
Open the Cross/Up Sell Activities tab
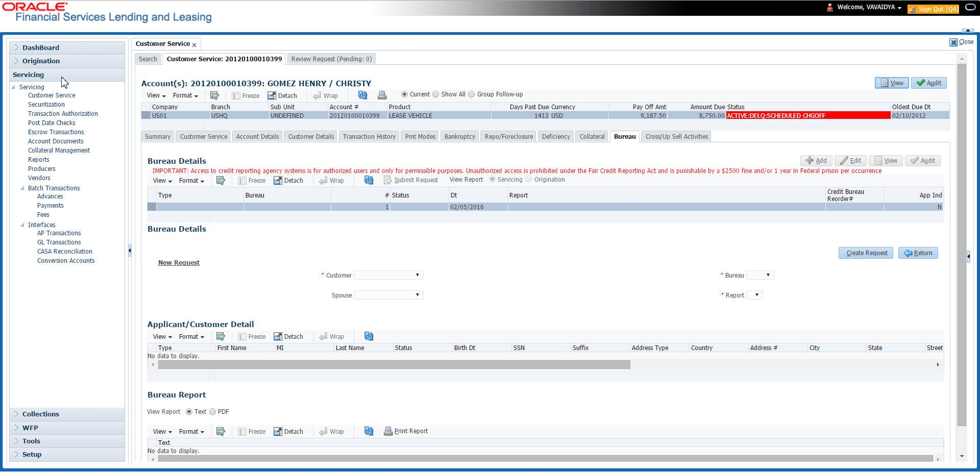point(677,136)
